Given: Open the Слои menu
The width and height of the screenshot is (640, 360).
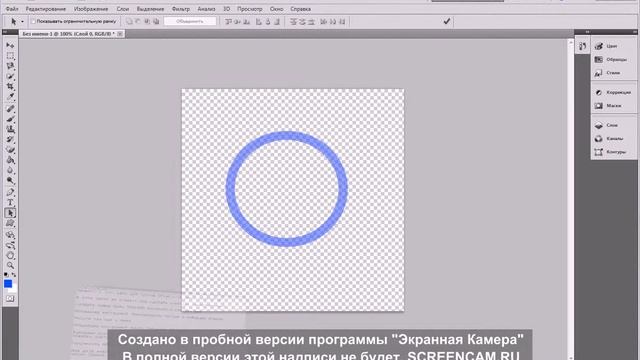Looking at the screenshot, I should point(122,9).
